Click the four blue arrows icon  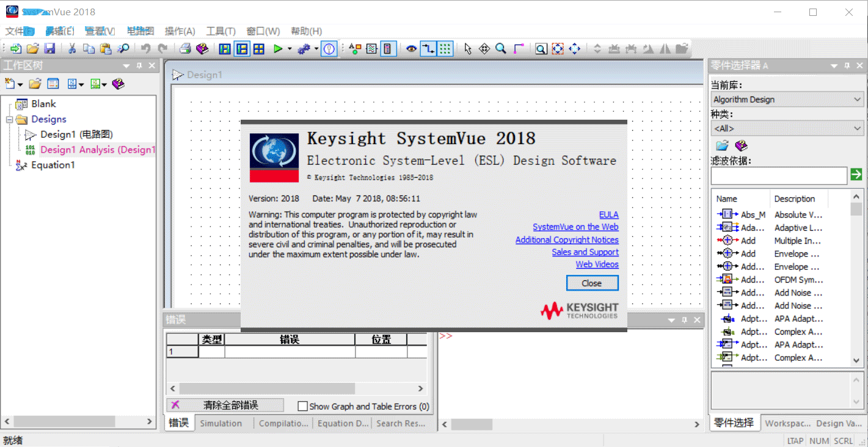coord(574,49)
